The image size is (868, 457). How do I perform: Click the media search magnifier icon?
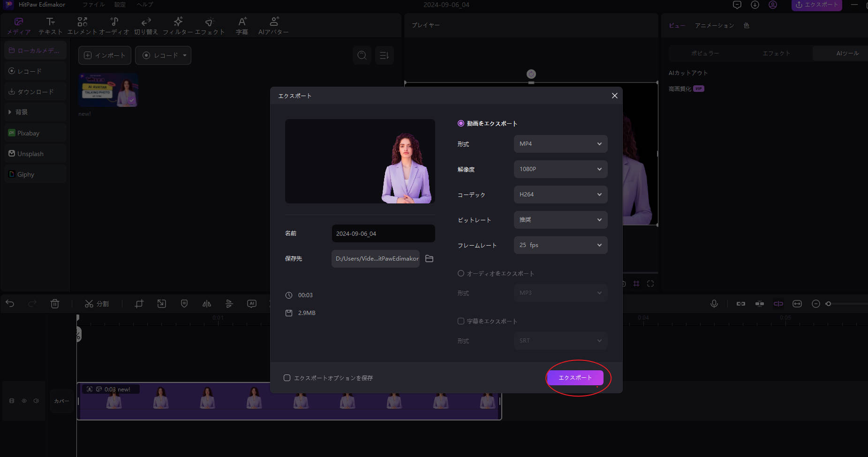pos(362,55)
